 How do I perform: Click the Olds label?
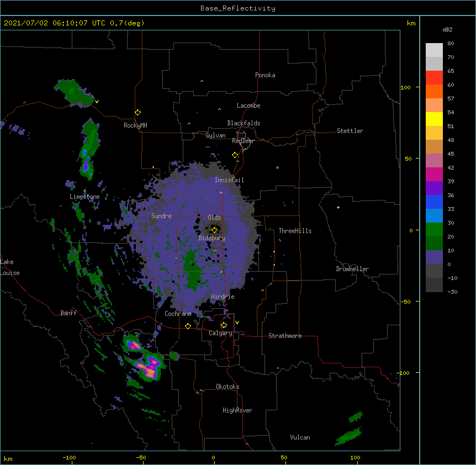tap(214, 218)
